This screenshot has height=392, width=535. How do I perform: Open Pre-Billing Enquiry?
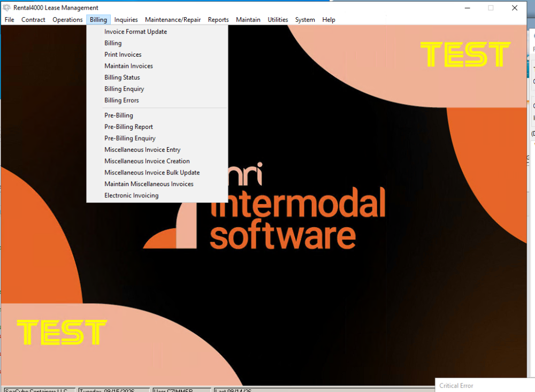tap(157, 138)
